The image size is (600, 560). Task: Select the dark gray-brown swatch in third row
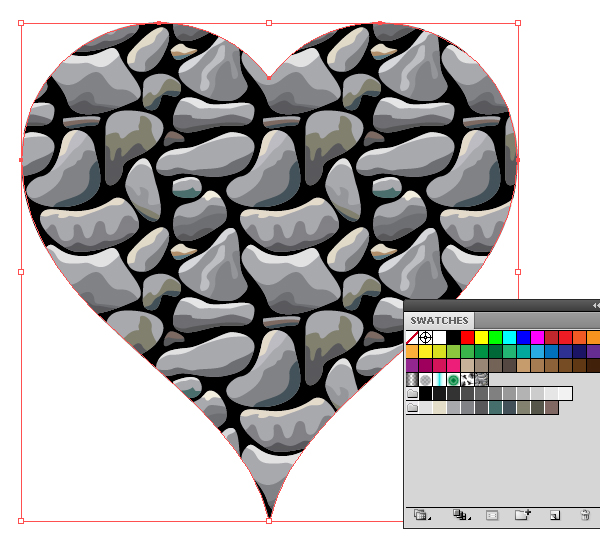click(509, 366)
